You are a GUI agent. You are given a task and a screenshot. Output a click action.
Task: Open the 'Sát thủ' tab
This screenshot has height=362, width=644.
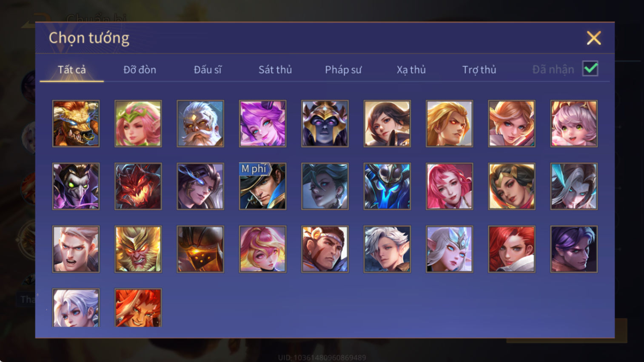click(x=275, y=70)
